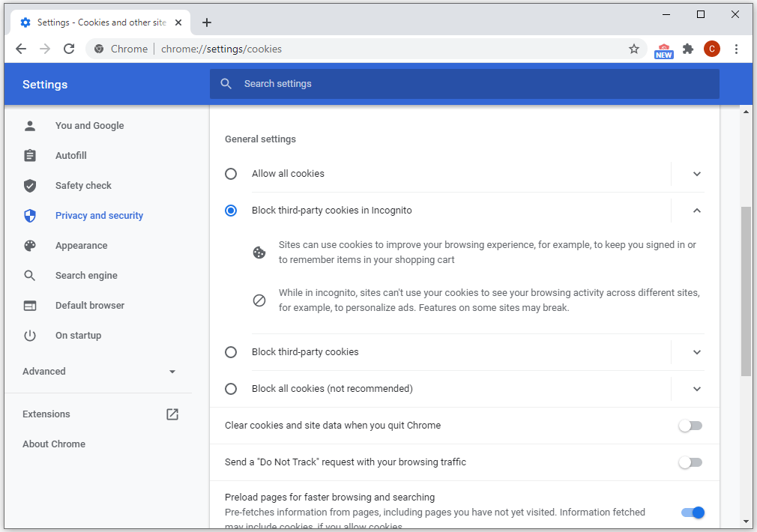
Task: Click the search magnifier in Search settings
Action: pos(226,83)
